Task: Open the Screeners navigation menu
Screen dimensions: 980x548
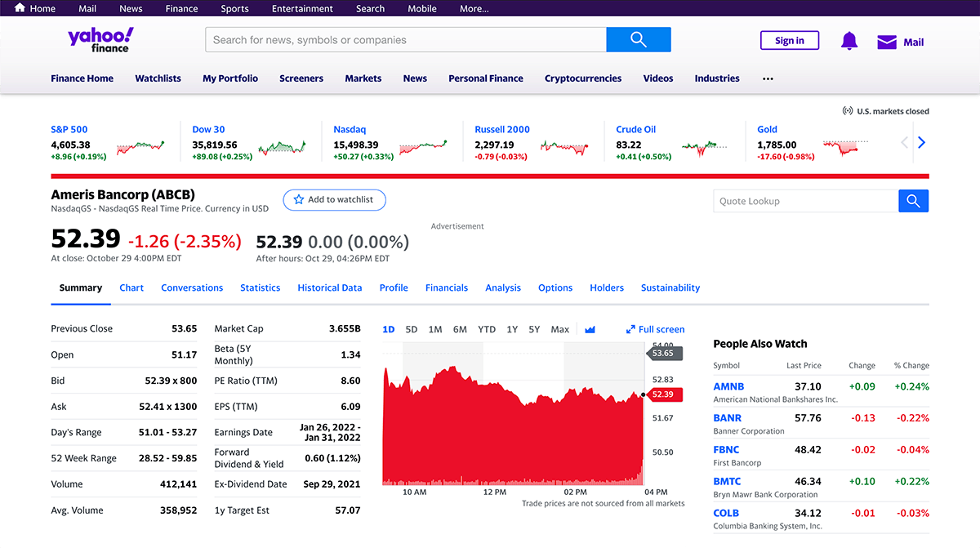Action: (301, 78)
